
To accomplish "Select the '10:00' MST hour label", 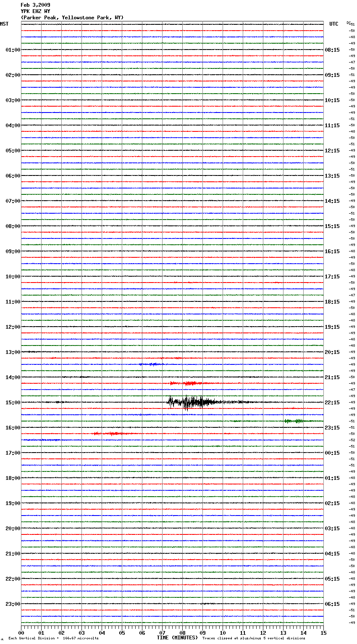I will [x=13, y=277].
